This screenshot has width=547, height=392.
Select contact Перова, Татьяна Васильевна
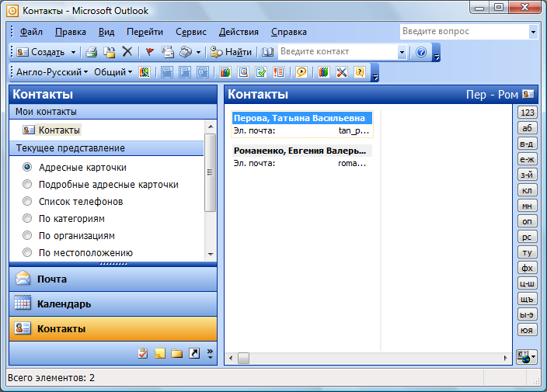click(302, 119)
